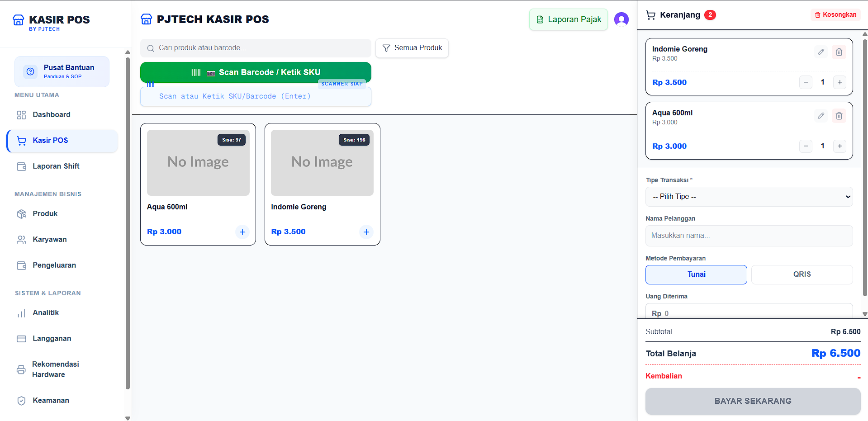The image size is (868, 421).
Task: Focus the Scan atau Ketik SKU/Barcode field
Action: pyautogui.click(x=256, y=96)
